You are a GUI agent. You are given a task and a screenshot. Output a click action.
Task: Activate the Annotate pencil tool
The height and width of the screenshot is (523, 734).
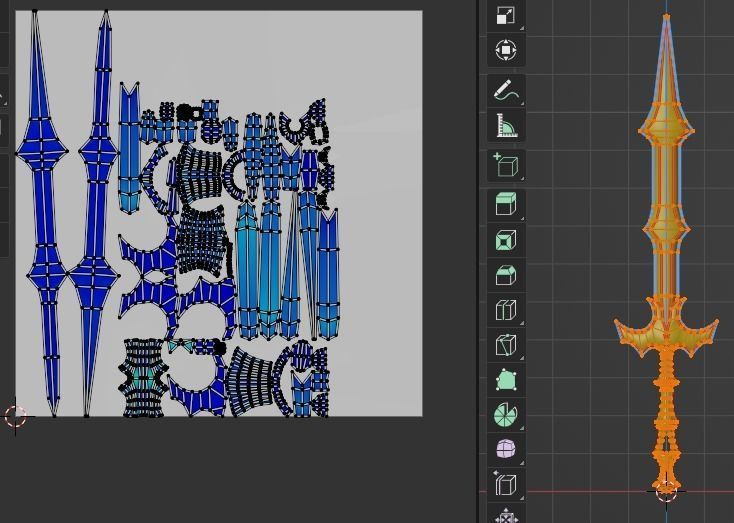[506, 90]
